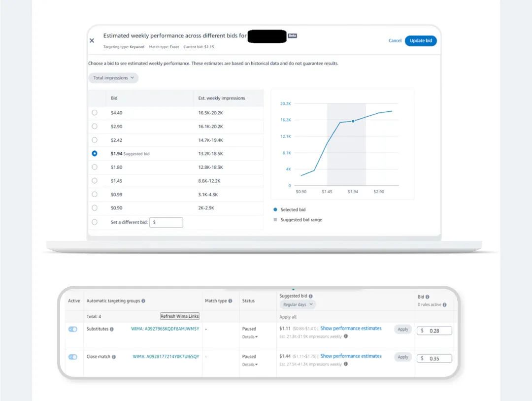Click the Update bid button
Image resolution: width=532 pixels, height=401 pixels.
point(421,41)
